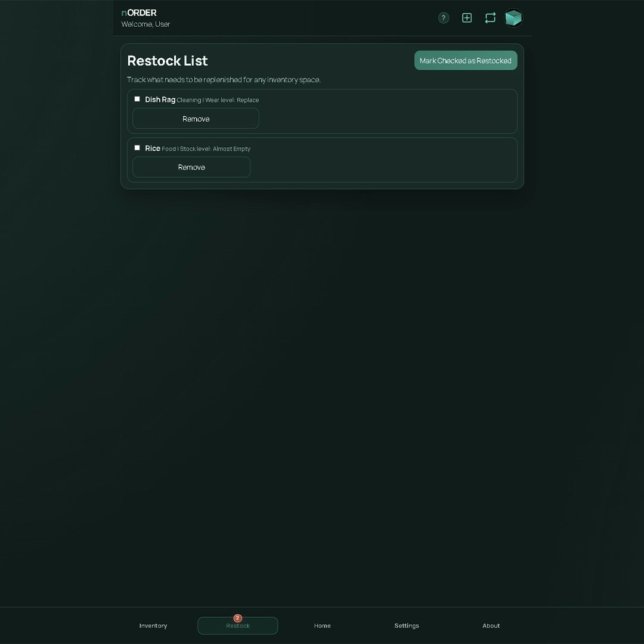Open the help question mark icon
644x644 pixels.
444,18
